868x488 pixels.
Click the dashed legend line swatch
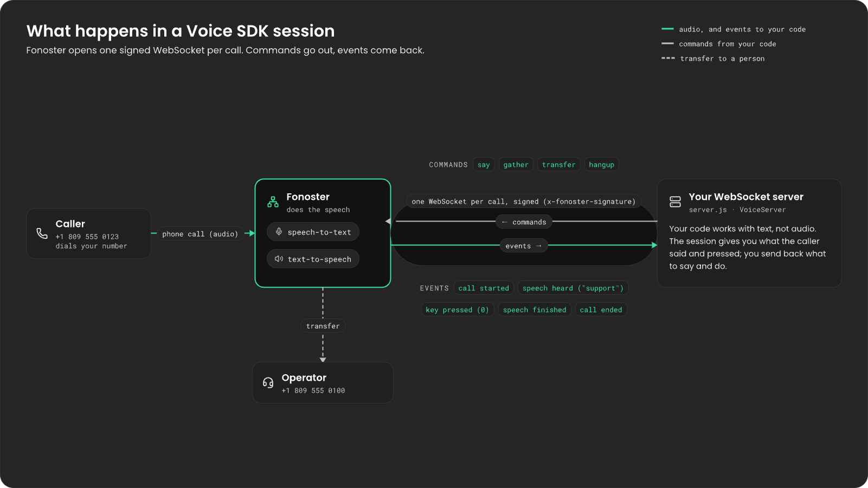[668, 58]
